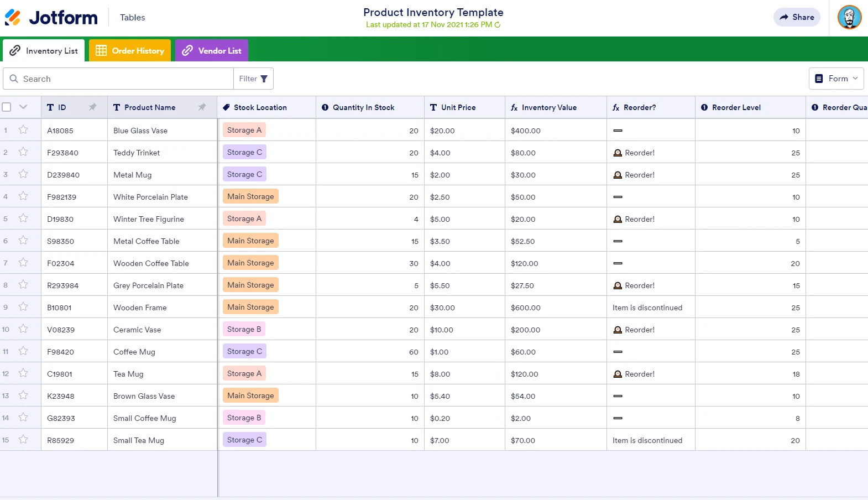Click the Jotform logo icon
868x500 pixels.
(x=13, y=18)
